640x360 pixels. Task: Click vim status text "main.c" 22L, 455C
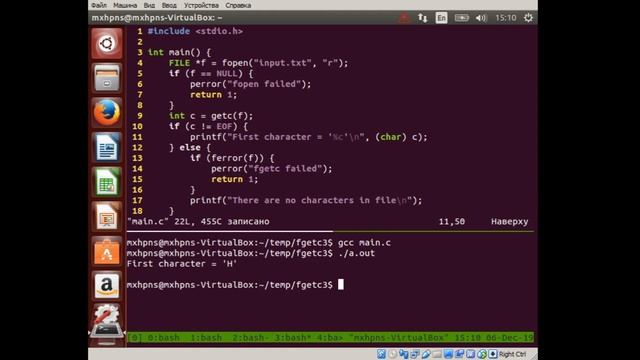[175, 222]
